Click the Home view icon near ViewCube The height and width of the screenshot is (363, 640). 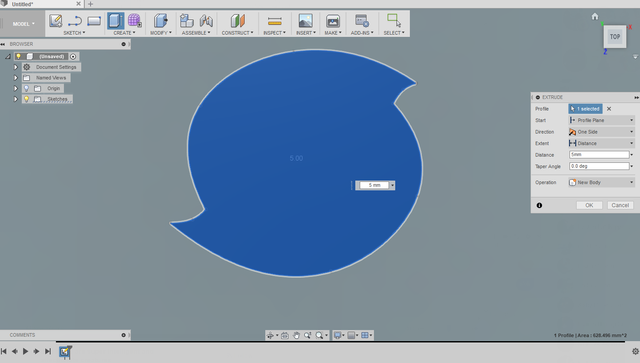click(595, 16)
